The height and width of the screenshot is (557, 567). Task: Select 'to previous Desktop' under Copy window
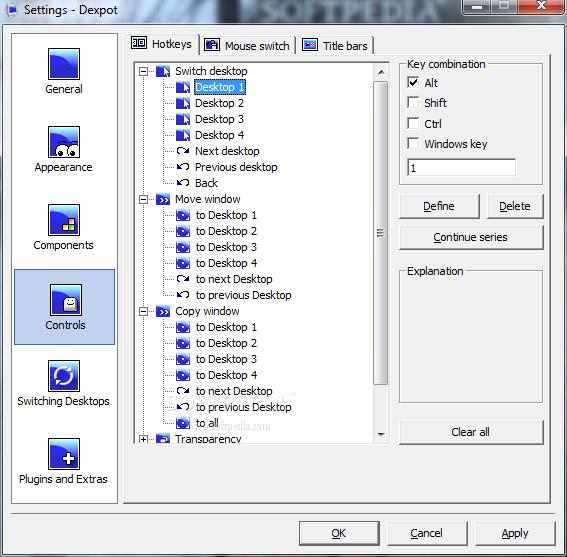pos(243,407)
